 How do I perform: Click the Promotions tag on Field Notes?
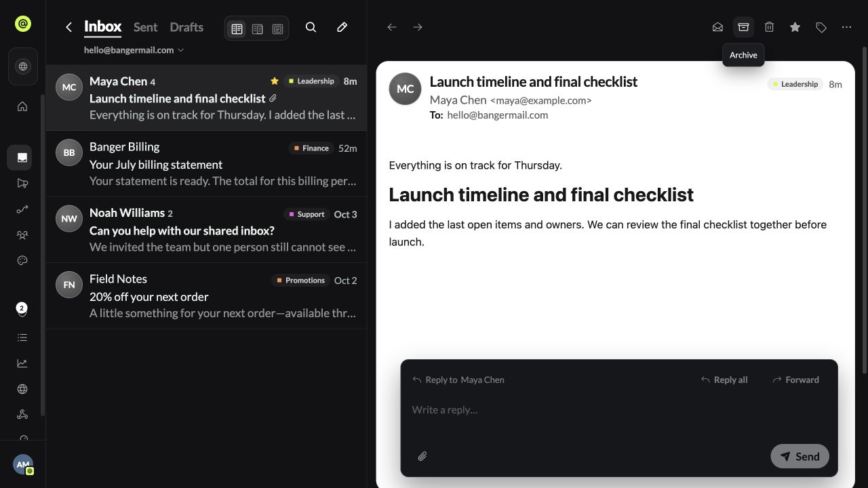(300, 280)
